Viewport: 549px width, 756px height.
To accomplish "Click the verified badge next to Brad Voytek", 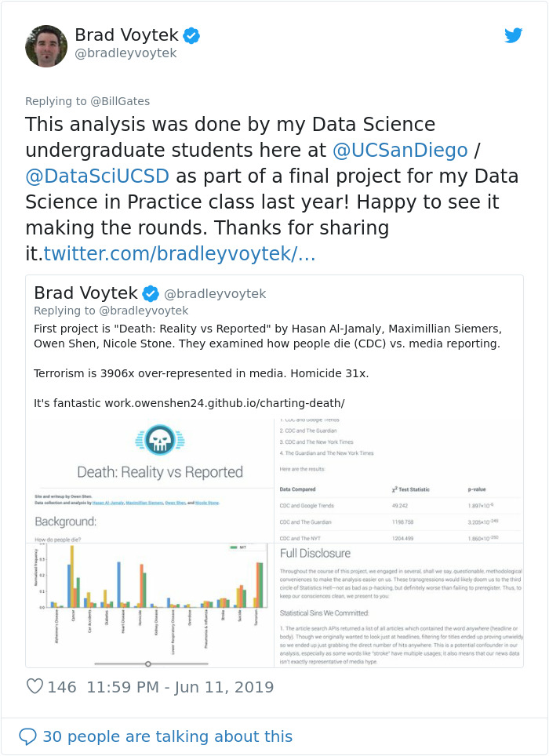I will 192,35.
